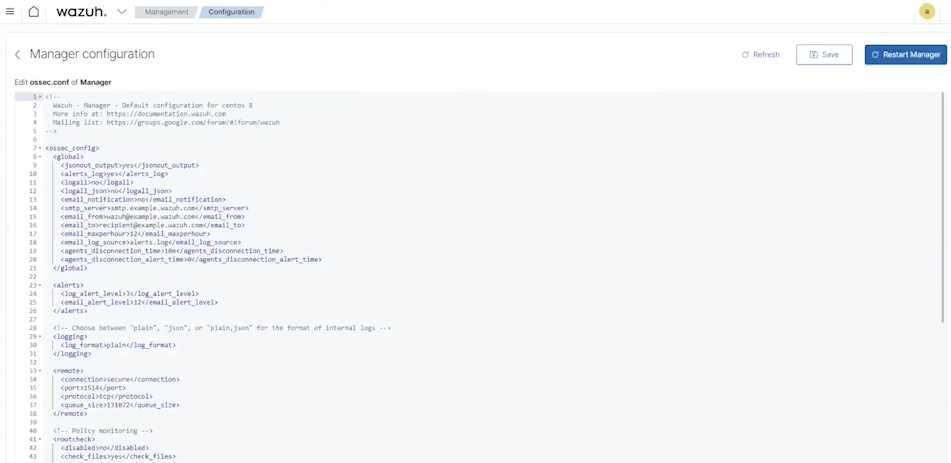Image resolution: width=951 pixels, height=463 pixels.
Task: Refresh the manager configuration
Action: click(x=761, y=55)
